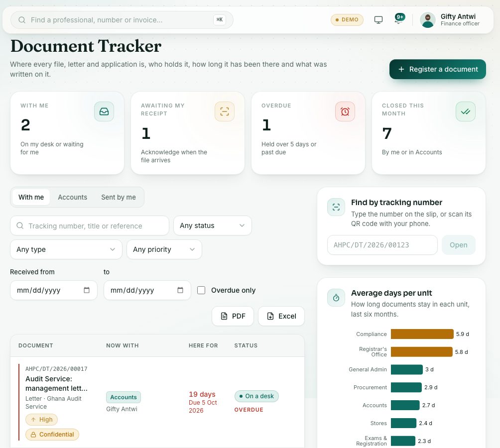Click the High priority tag
500x448 pixels.
click(41, 420)
